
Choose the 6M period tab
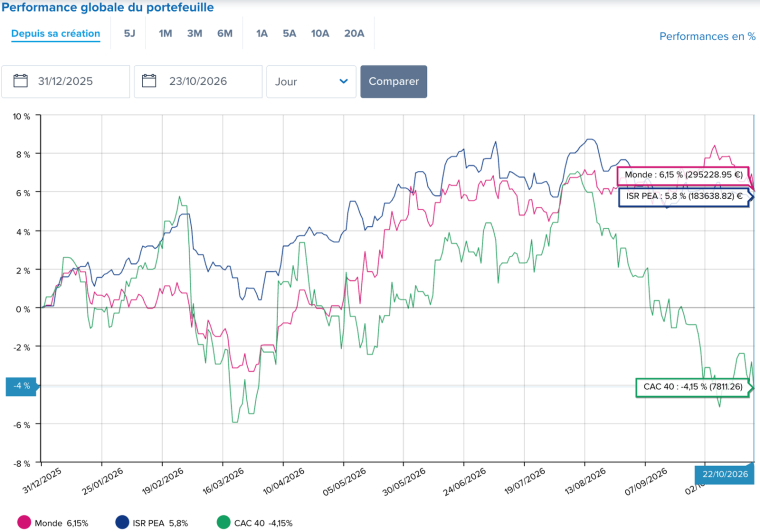click(x=224, y=33)
